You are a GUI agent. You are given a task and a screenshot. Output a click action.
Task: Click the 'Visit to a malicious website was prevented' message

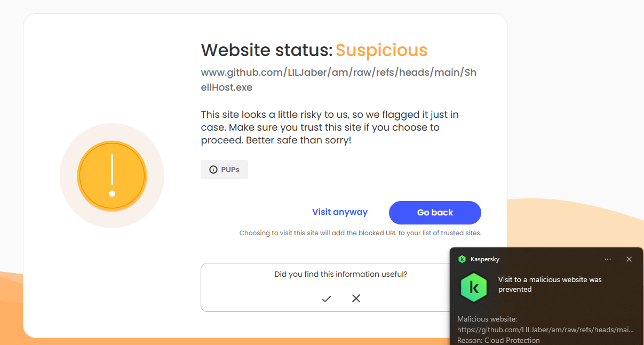click(550, 284)
